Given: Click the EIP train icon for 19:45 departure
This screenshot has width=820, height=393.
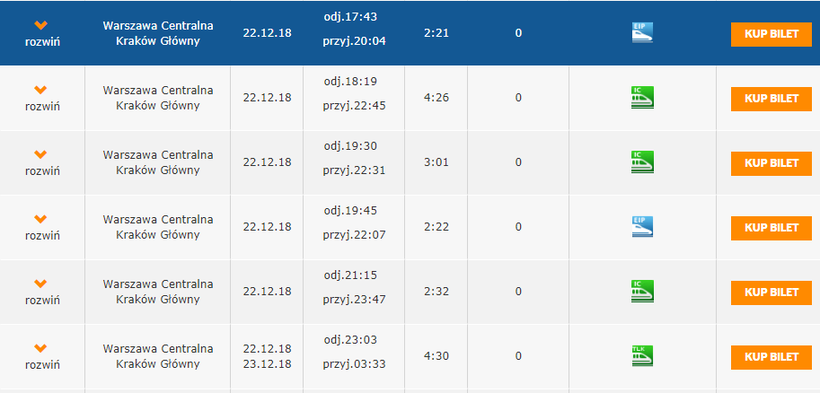Looking at the screenshot, I should tap(642, 227).
